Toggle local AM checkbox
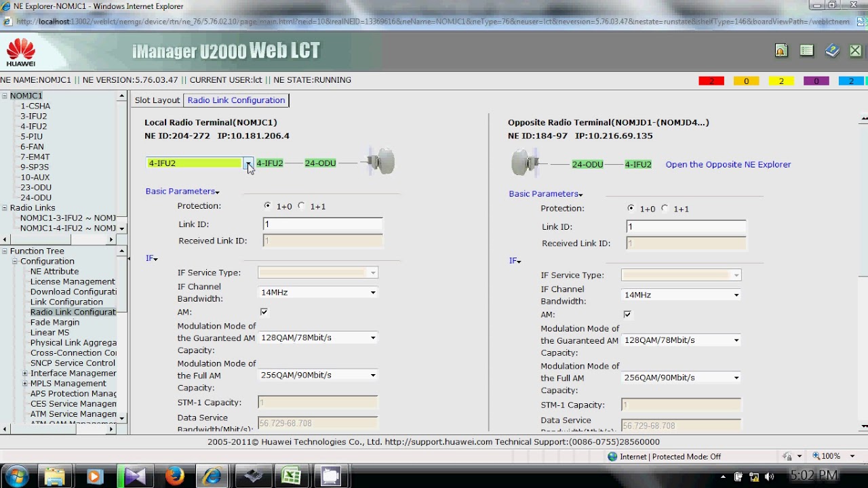The width and height of the screenshot is (868, 488). pos(264,312)
